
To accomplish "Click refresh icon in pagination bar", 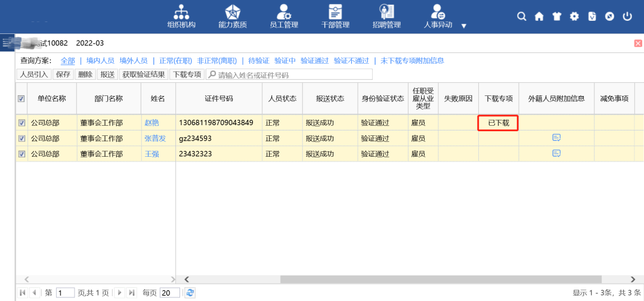I will pos(190,293).
